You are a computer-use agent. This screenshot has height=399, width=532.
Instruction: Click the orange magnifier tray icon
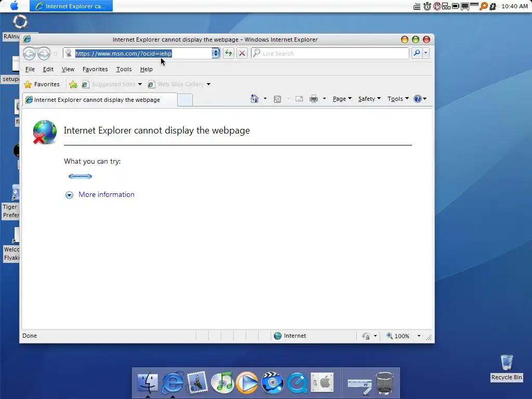pos(483,6)
